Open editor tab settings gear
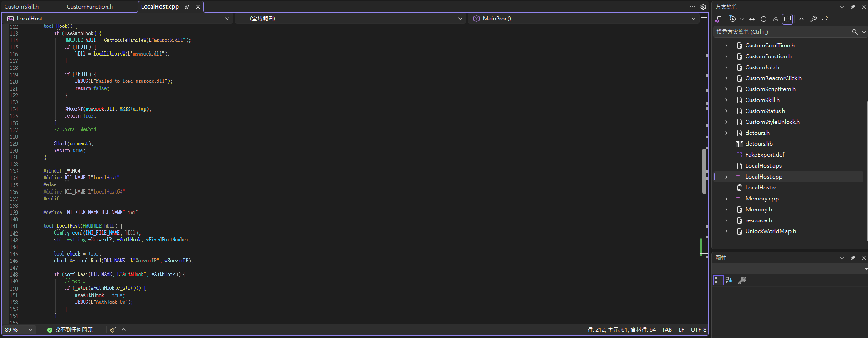868x338 pixels. pos(703,7)
